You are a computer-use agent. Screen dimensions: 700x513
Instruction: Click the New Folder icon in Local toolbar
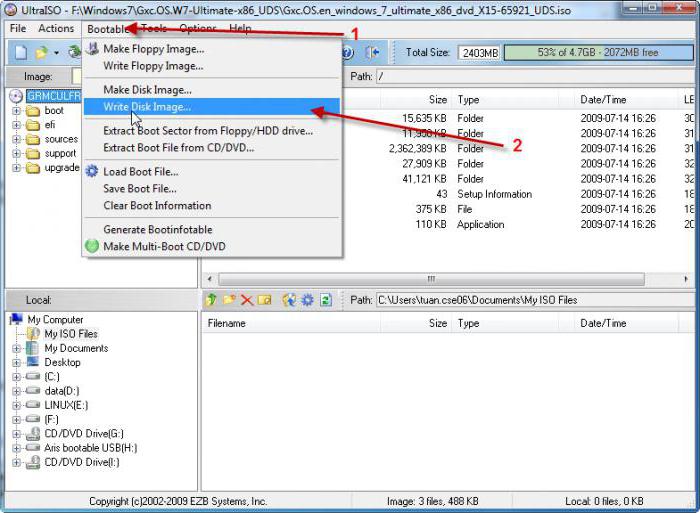click(229, 300)
